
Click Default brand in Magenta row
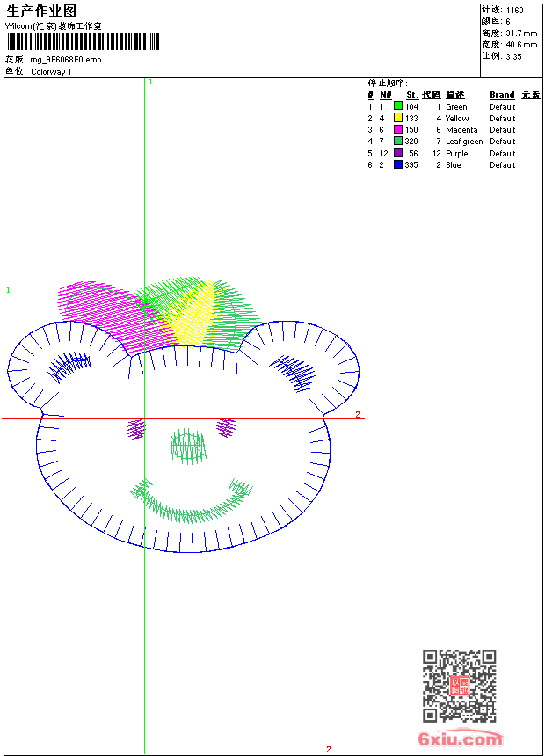click(503, 130)
